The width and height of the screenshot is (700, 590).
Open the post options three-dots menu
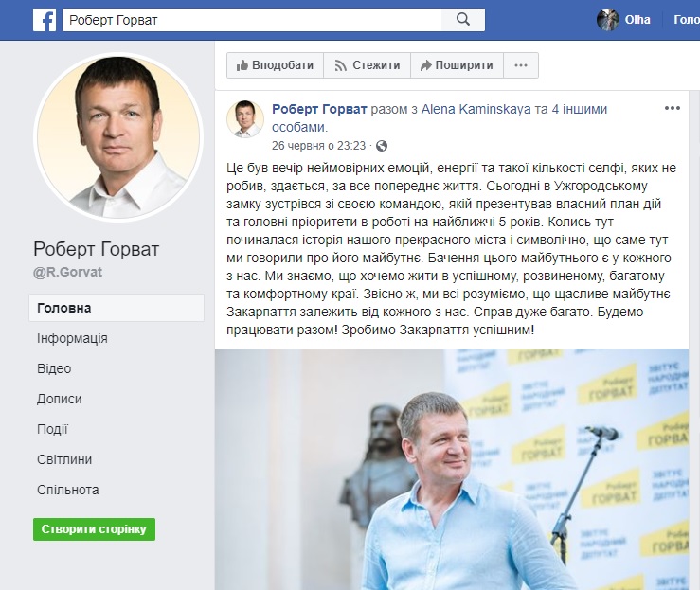point(672,109)
